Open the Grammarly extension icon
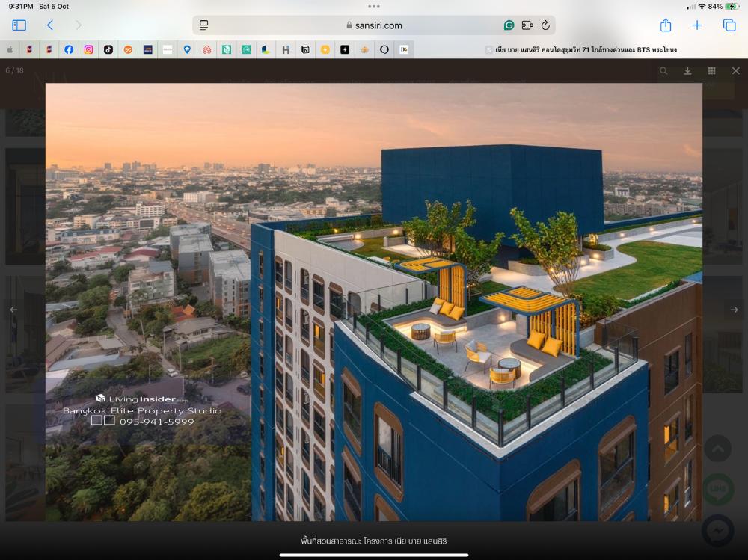This screenshot has height=560, width=748. coord(509,25)
